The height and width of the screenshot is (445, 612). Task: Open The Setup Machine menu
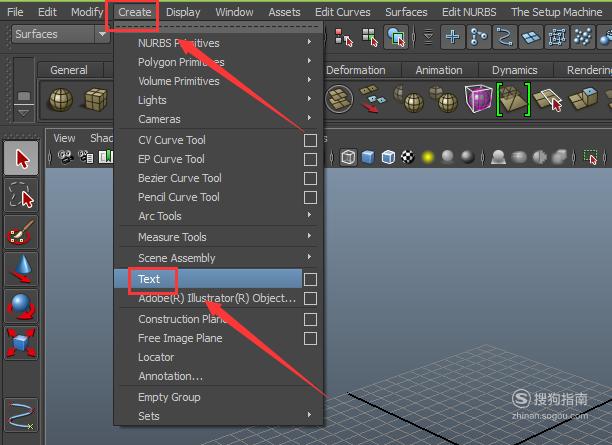[x=557, y=12]
